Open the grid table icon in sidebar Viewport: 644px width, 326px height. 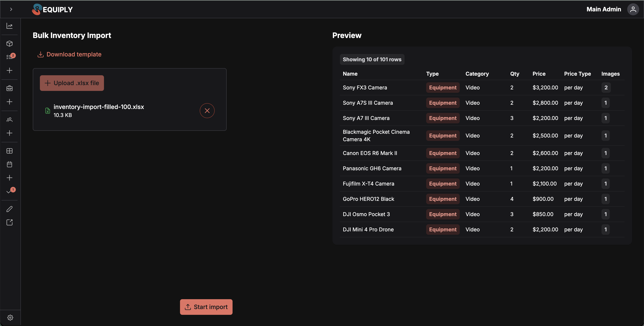tap(10, 151)
